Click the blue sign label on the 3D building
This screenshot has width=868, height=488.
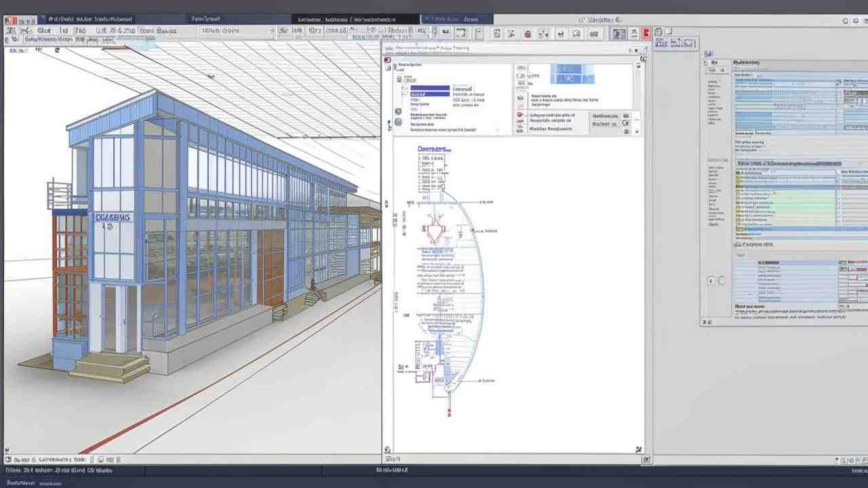113,218
